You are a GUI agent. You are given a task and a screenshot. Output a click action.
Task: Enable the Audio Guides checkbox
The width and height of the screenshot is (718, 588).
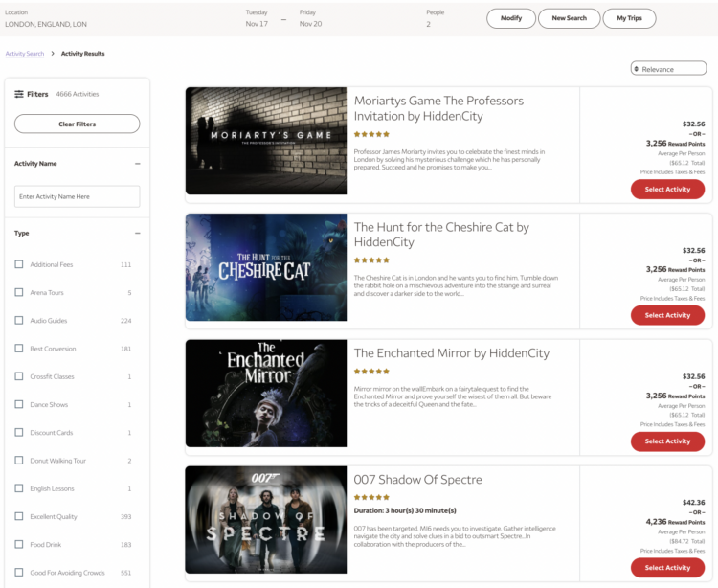pos(19,320)
